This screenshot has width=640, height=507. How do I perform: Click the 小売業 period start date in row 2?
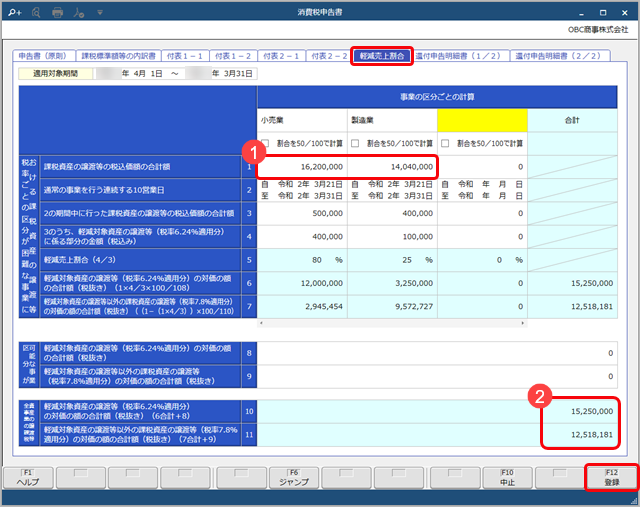tap(310, 185)
